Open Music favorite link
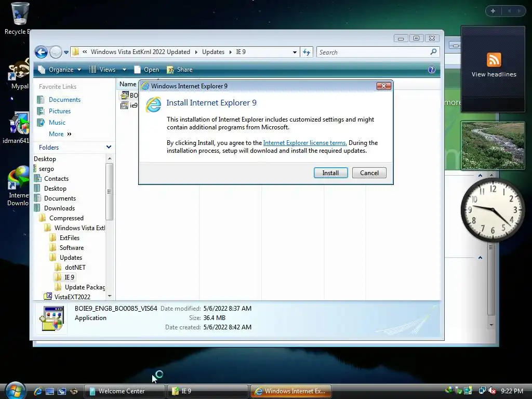 click(x=57, y=123)
